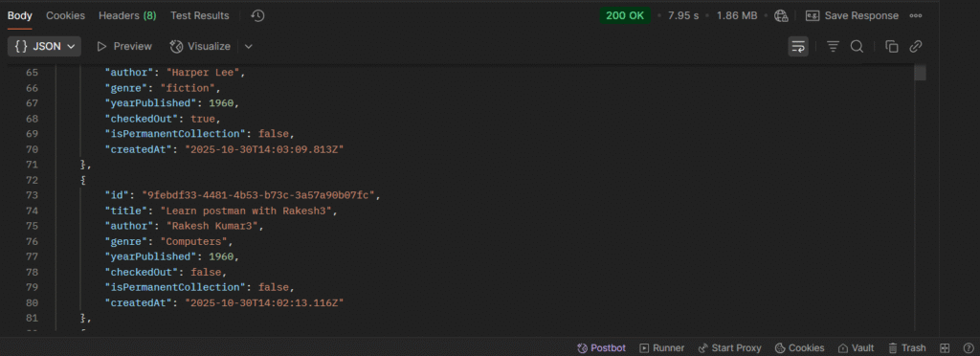This screenshot has width=980, height=356.
Task: Open the Cookies tab beside Body
Action: pyautogui.click(x=66, y=15)
